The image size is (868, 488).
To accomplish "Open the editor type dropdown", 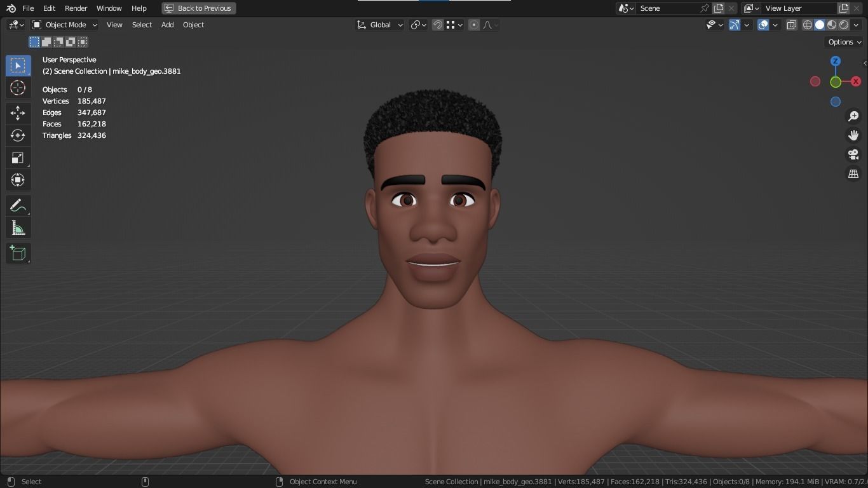I will point(16,25).
